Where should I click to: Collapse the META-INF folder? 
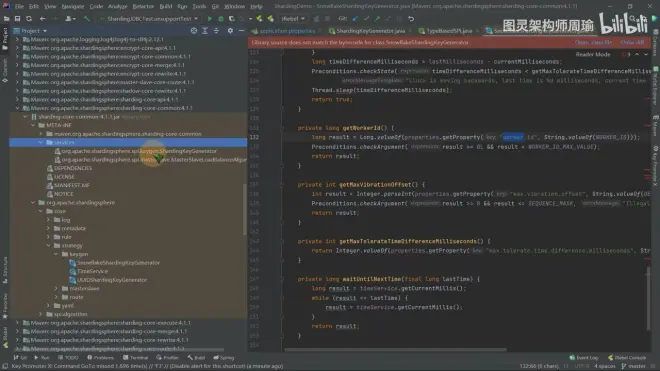coord(33,125)
